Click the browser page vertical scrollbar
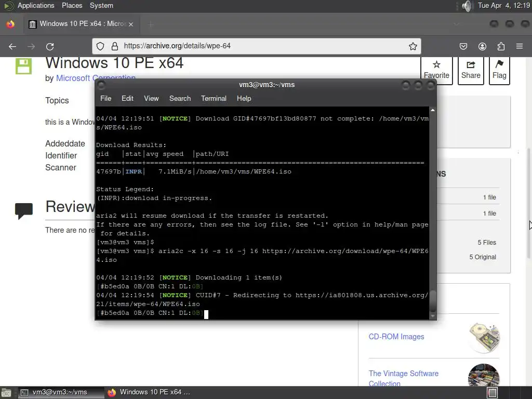The width and height of the screenshot is (532, 399). tap(529, 204)
